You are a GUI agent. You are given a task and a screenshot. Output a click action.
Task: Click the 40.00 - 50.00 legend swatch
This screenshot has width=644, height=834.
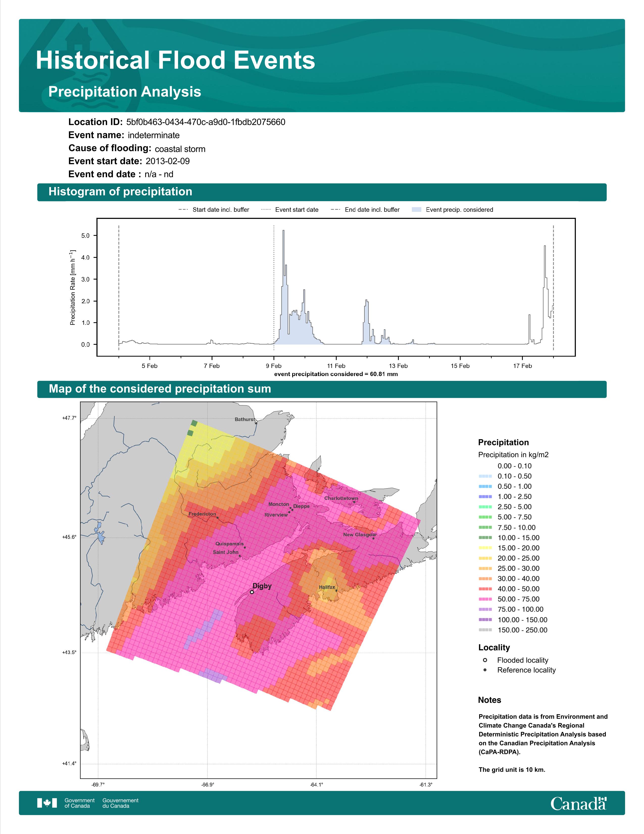485,589
